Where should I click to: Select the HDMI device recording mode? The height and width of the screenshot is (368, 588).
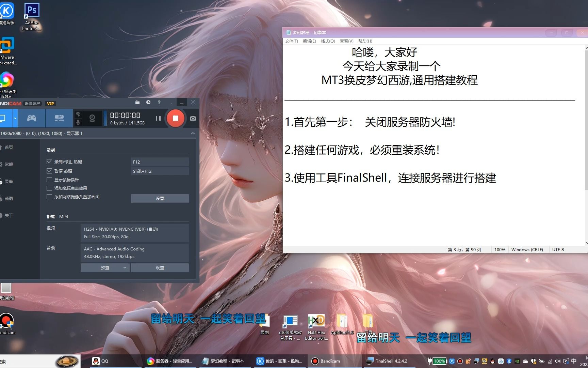click(x=59, y=118)
